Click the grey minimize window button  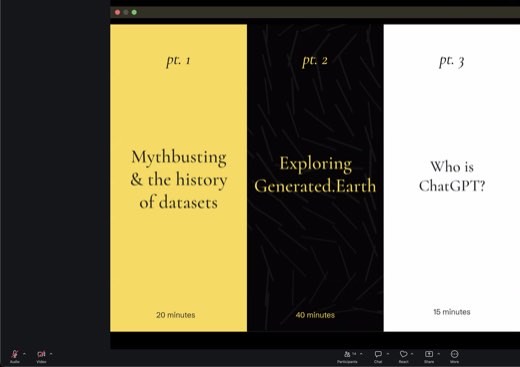pyautogui.click(x=126, y=12)
